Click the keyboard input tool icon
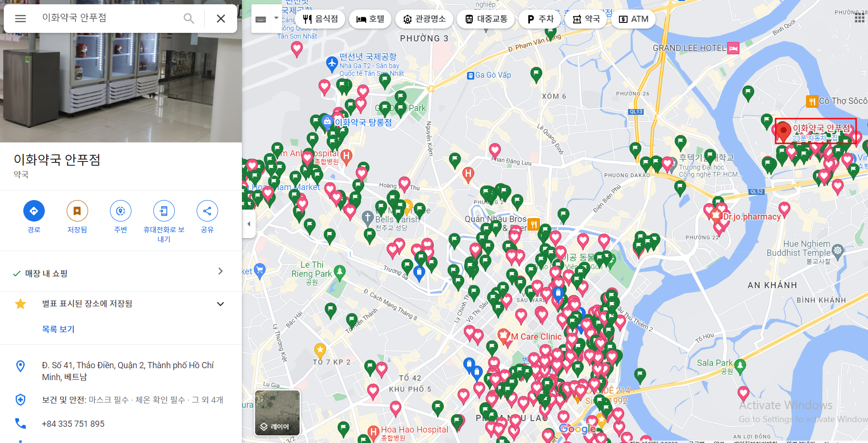This screenshot has width=868, height=443. point(260,19)
